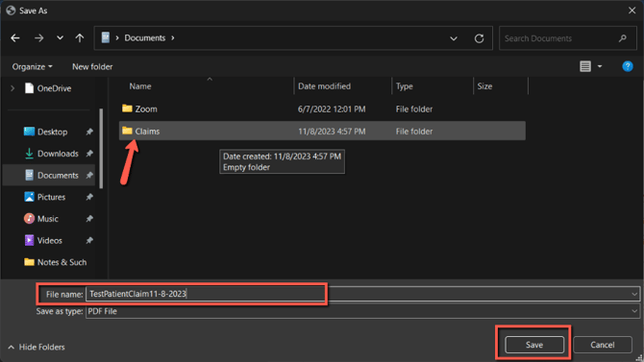Open recent locations chevron next to forward arrow
644x362 pixels.
coord(60,37)
